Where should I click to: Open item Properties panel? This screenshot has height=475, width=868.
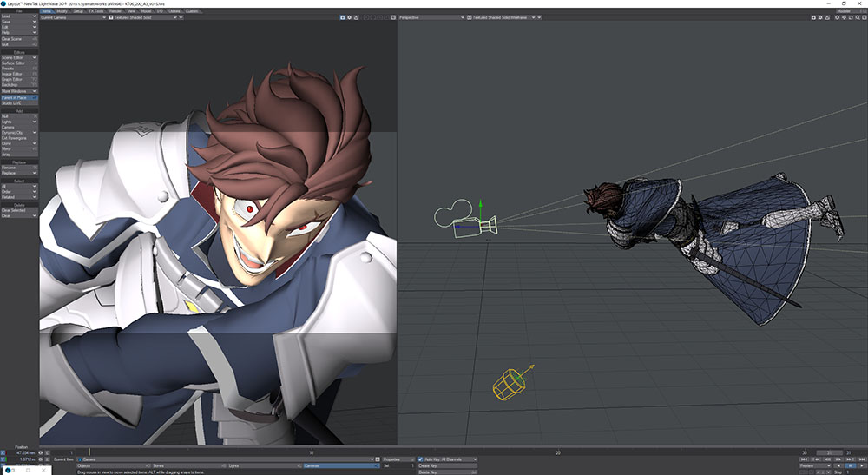click(x=398, y=459)
